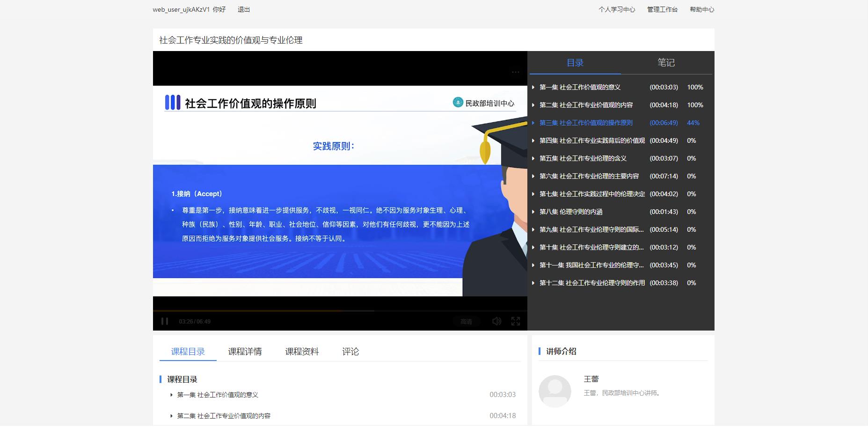Viewport: 868px width, 427px height.
Task: Click the play arrow next to 第一集 社会工作价值观的意义
Action: (534, 87)
